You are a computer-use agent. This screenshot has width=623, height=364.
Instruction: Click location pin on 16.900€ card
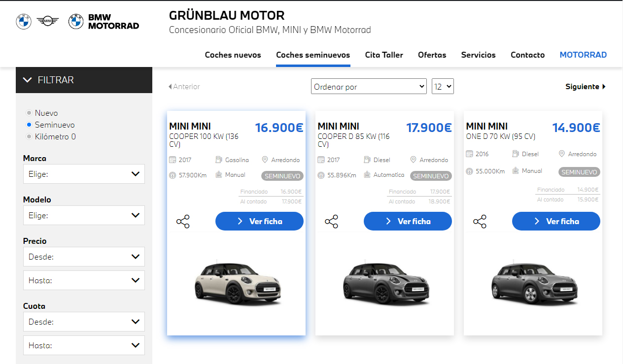265,160
